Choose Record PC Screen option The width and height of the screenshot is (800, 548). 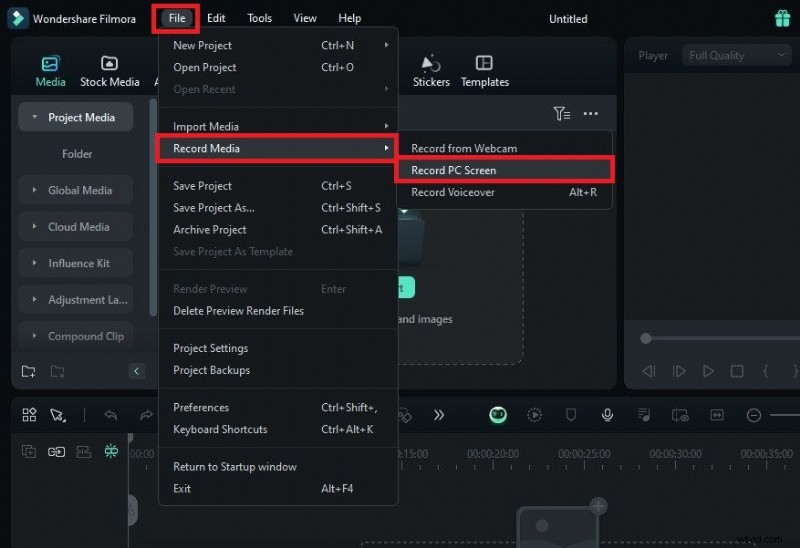coord(504,170)
